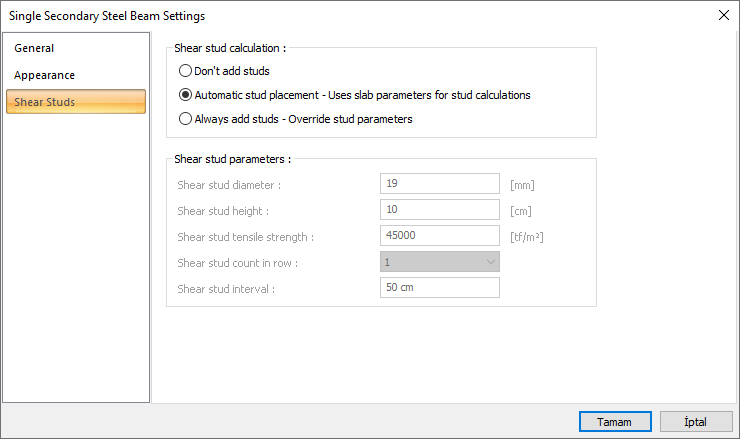Click the Shear stud tensile strength label

[246, 237]
